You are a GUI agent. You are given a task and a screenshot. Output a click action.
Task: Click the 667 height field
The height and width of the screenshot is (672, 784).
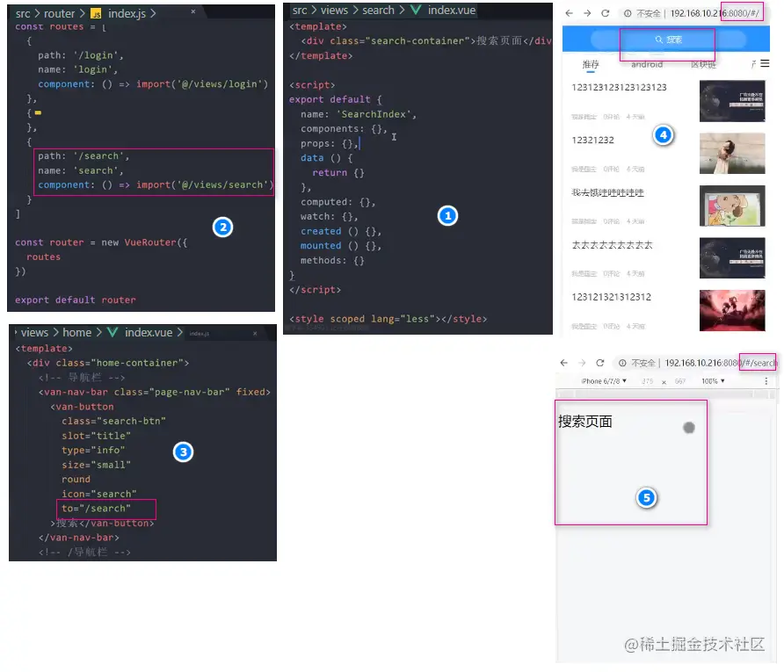(x=680, y=381)
